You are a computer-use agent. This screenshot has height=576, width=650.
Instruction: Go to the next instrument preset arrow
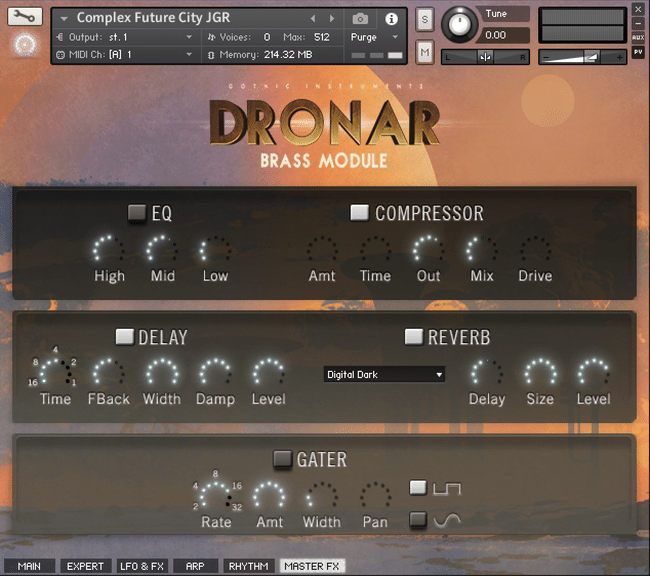click(x=332, y=19)
